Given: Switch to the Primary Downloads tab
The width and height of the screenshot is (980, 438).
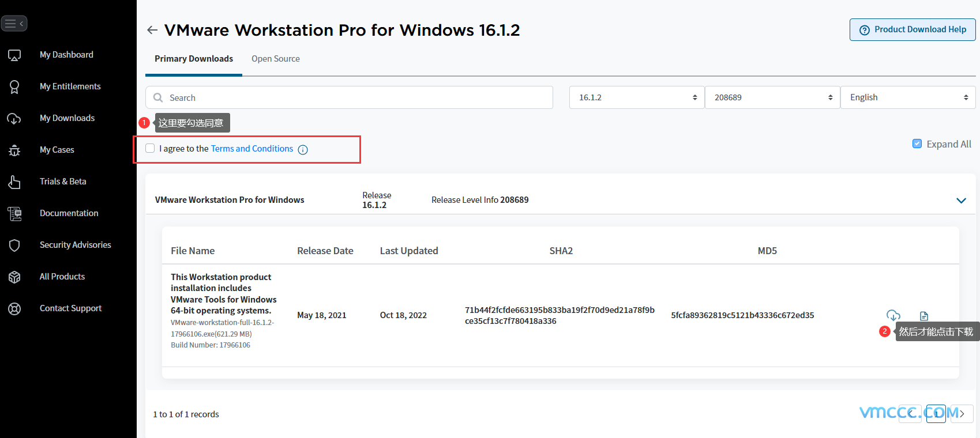Looking at the screenshot, I should click(194, 59).
